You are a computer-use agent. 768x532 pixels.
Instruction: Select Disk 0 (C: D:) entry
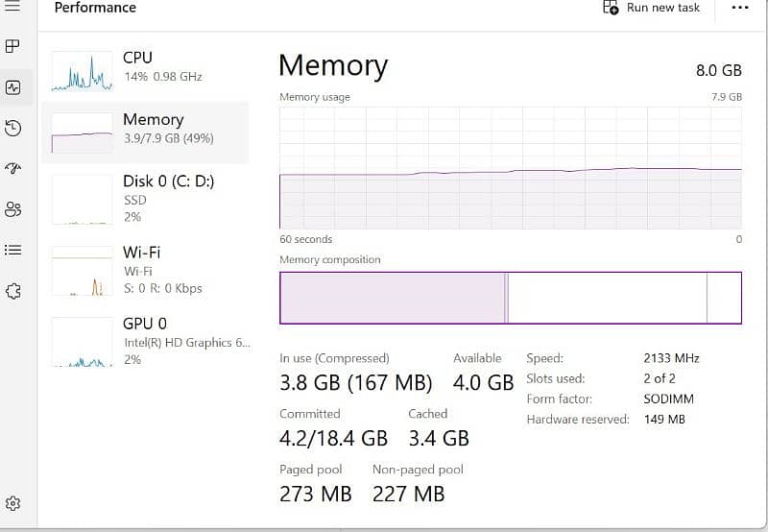coord(149,198)
